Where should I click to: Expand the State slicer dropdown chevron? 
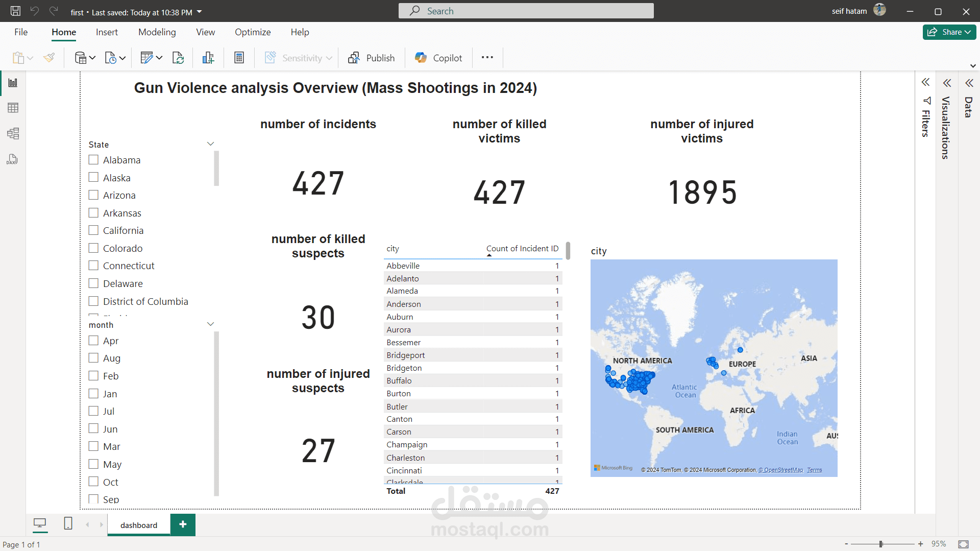pos(210,144)
